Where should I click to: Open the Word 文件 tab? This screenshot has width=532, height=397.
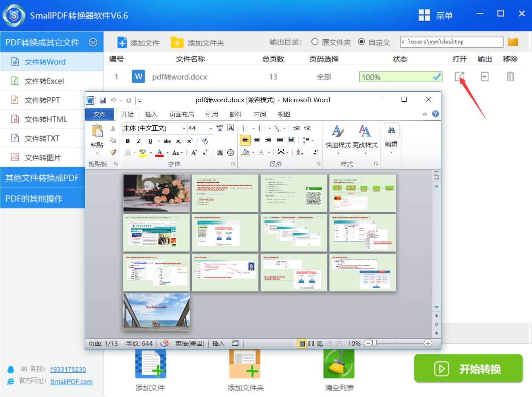point(100,114)
